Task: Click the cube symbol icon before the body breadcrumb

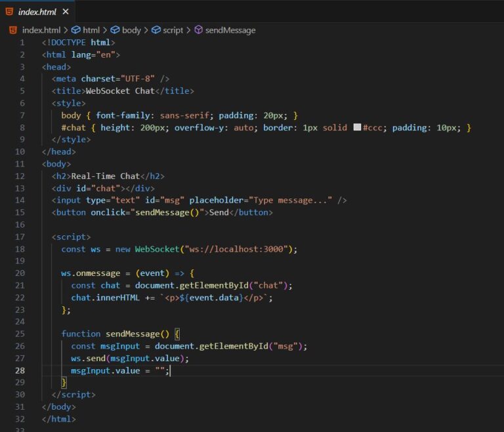Action: 115,30
